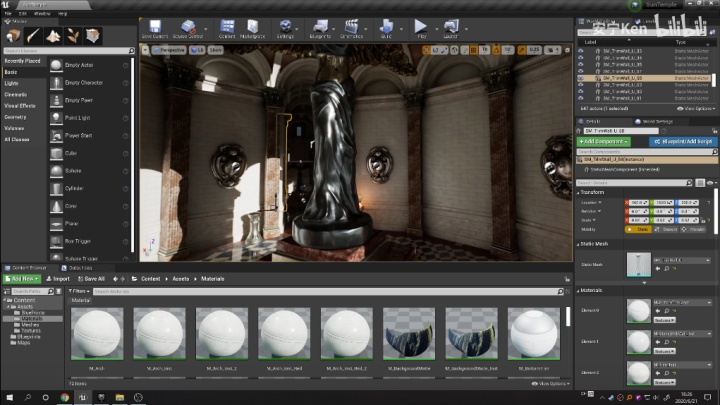The height and width of the screenshot is (405, 720).
Task: Click the M_BackgroundMarble material thumbnail
Action: point(409,333)
